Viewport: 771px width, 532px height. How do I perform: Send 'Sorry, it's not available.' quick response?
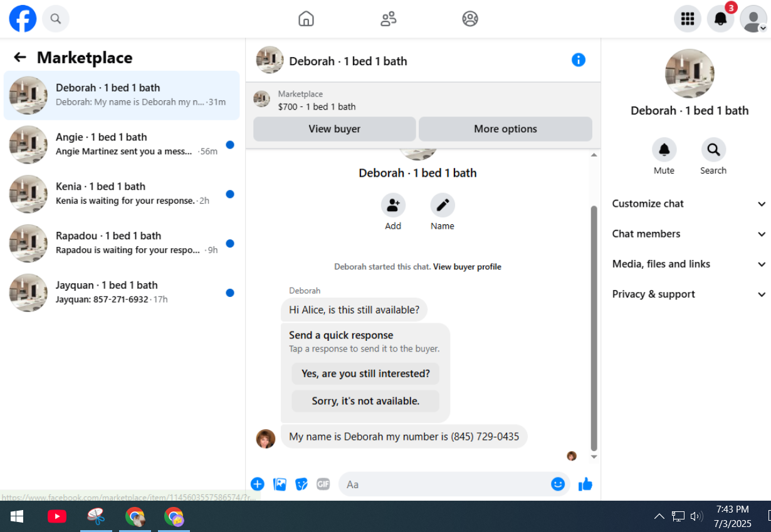point(365,401)
